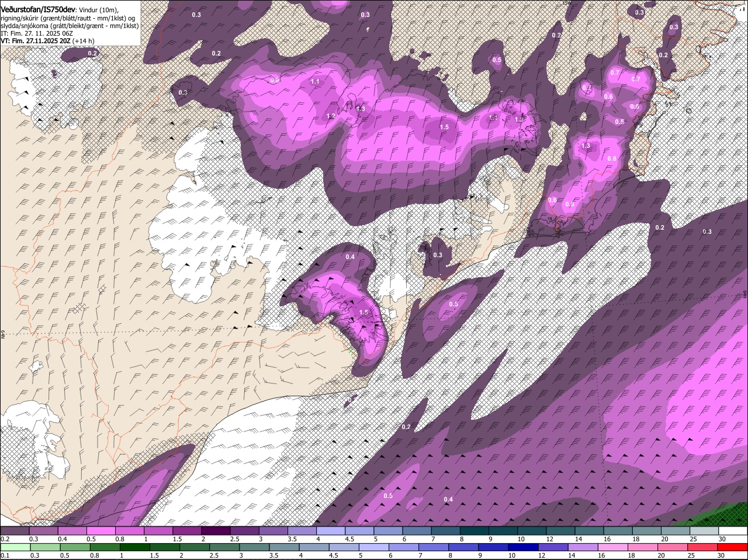The image size is (748, 560).
Task: Pick dark teal upper swatch between 8 and 9
Action: pyautogui.click(x=474, y=531)
